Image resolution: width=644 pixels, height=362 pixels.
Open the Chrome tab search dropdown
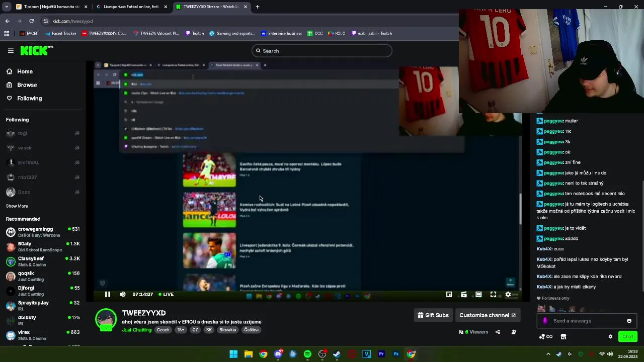(7, 7)
